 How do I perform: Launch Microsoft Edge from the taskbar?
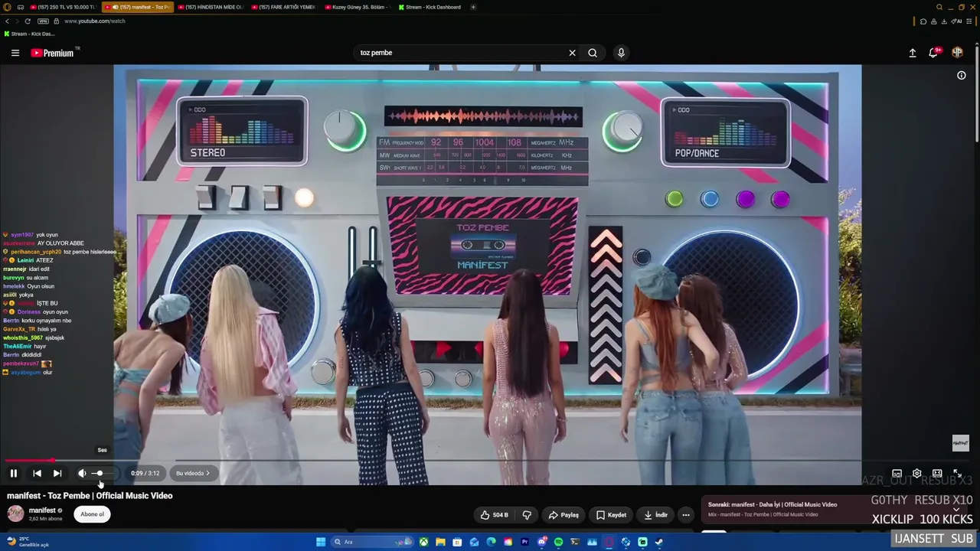point(491,542)
